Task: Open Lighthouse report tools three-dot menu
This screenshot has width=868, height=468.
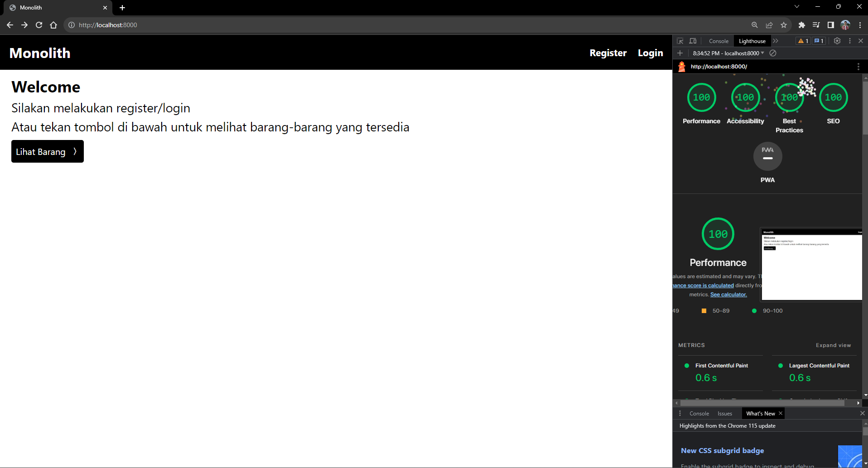Action: click(858, 67)
